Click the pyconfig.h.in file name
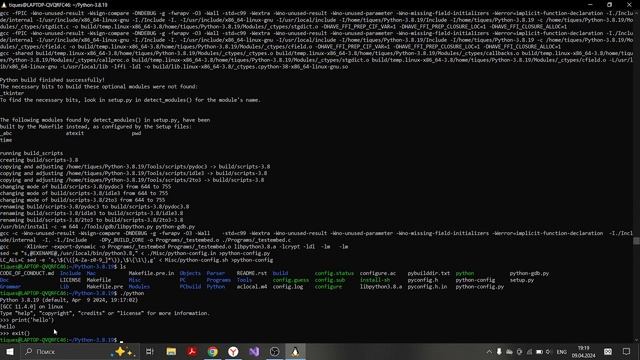Screen dimensions: 640x360 (x=427, y=287)
